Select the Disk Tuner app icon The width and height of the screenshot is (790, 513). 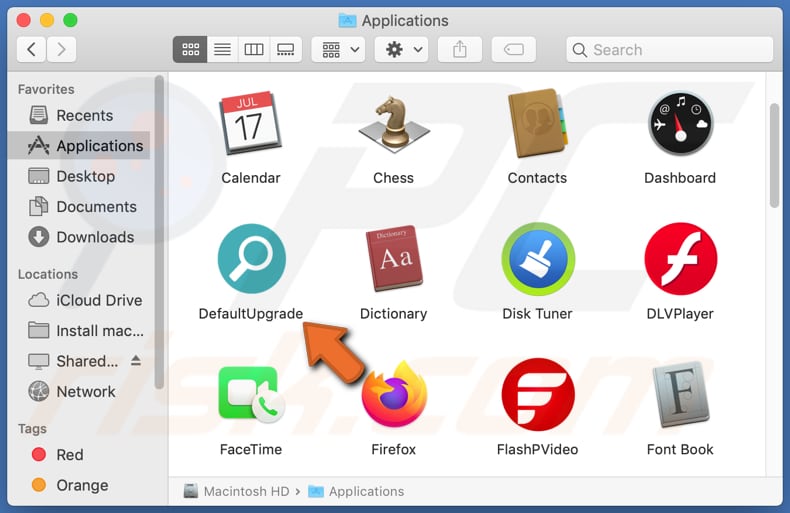pos(538,259)
